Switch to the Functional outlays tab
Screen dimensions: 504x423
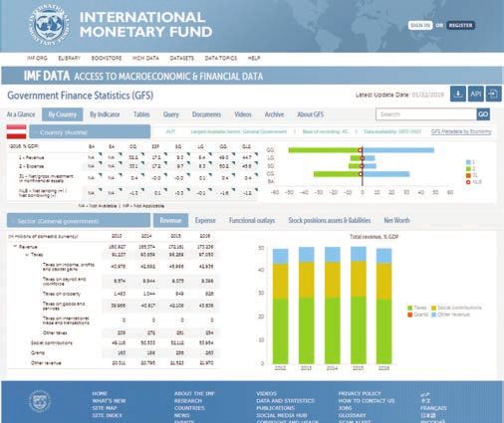point(252,220)
